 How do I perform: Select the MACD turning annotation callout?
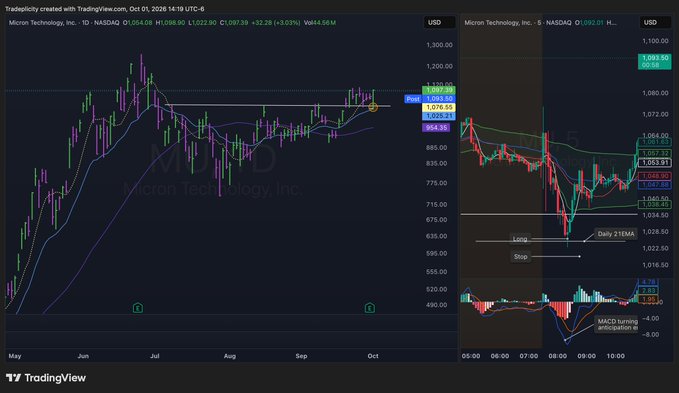tap(617, 324)
